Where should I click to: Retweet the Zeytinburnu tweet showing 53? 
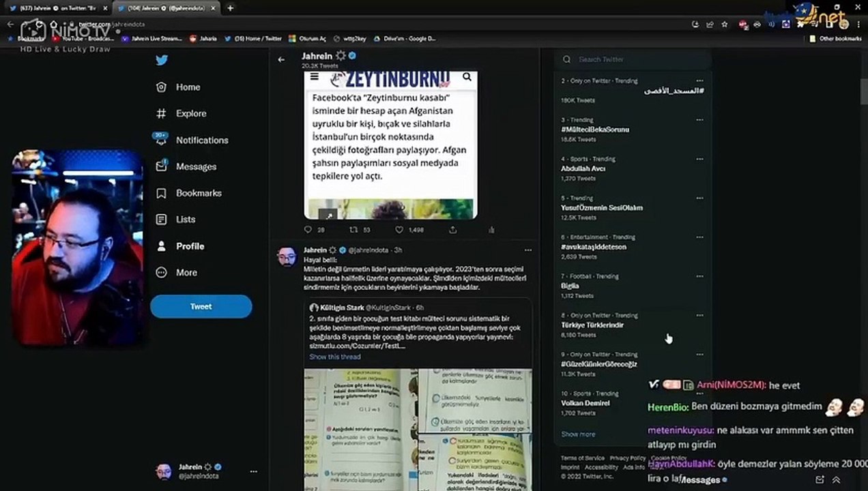tap(353, 230)
